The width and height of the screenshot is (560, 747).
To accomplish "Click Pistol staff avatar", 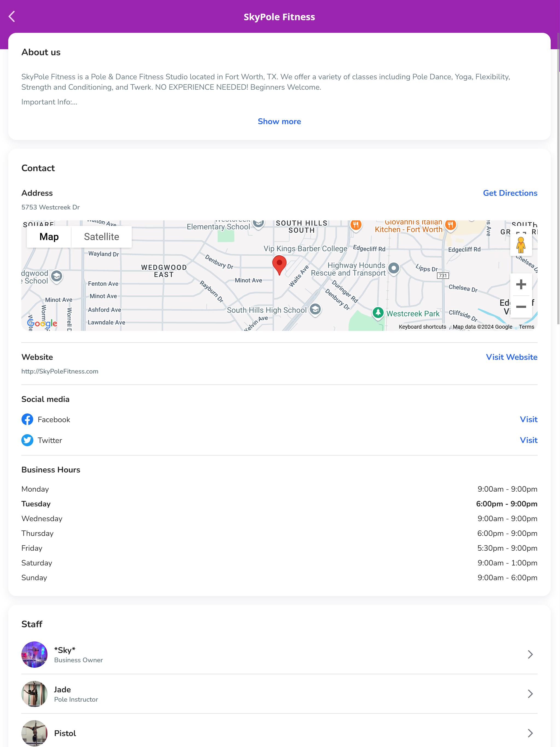I will (x=34, y=733).
